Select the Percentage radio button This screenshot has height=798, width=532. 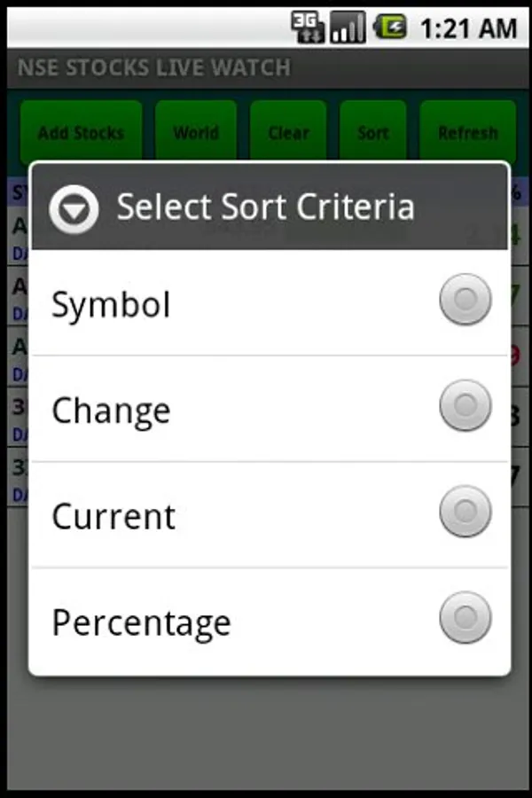coord(465,617)
